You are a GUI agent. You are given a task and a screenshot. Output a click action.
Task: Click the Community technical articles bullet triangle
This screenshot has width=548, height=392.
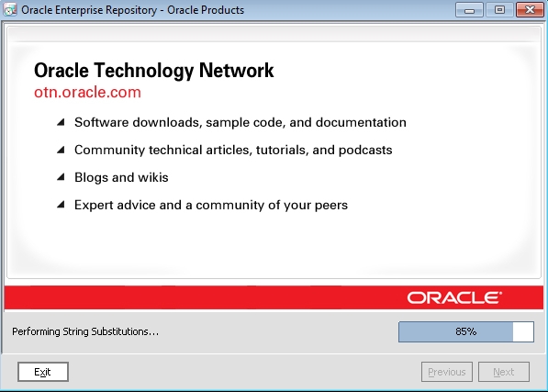tap(61, 150)
